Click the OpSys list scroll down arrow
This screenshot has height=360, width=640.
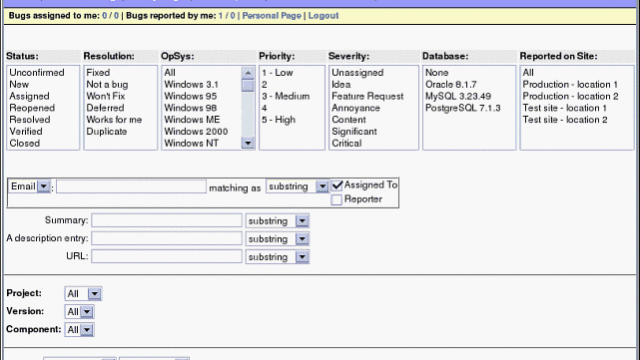pyautogui.click(x=248, y=143)
